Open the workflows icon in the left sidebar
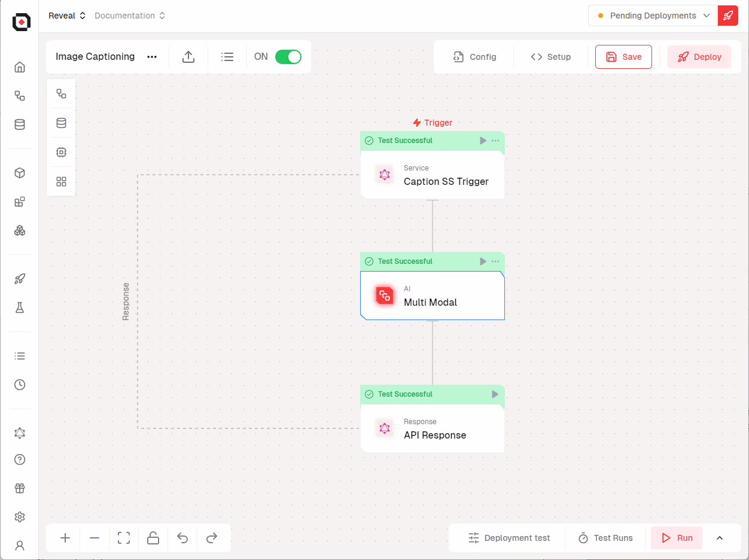Viewport: 749px width, 560px height. (x=20, y=96)
